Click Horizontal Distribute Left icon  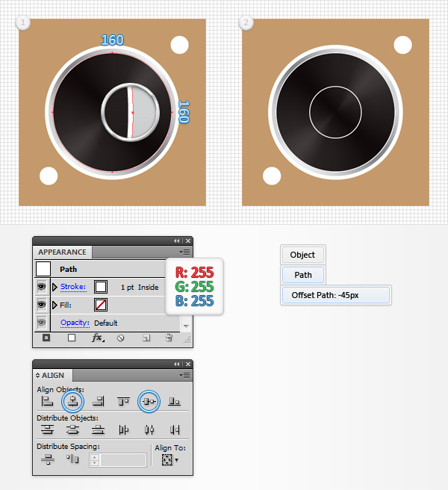pos(123,430)
